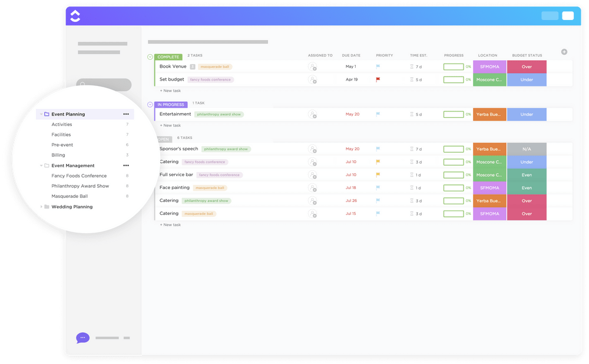The height and width of the screenshot is (364, 589).
Task: Click the SFMOMA location tag on Book Venue
Action: tap(489, 67)
